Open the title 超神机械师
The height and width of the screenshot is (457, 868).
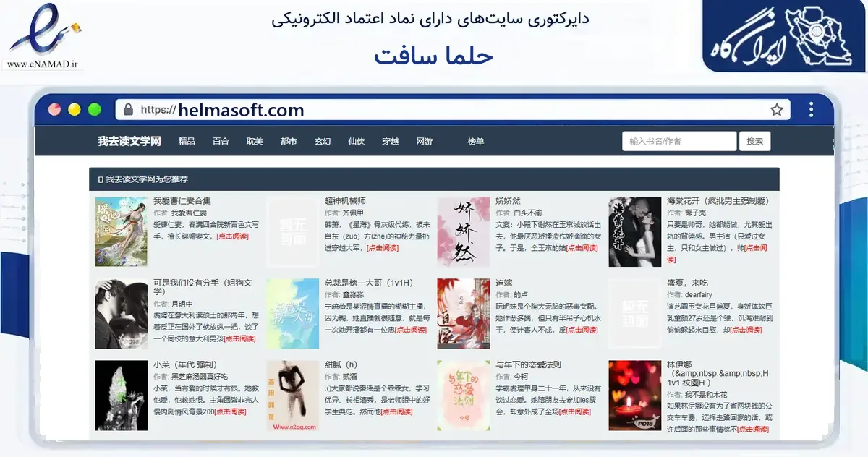[x=345, y=201]
